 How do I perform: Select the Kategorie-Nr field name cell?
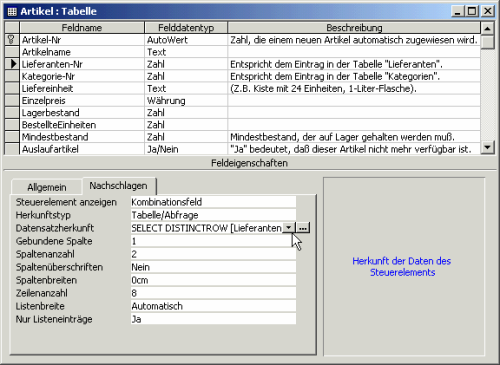point(82,76)
